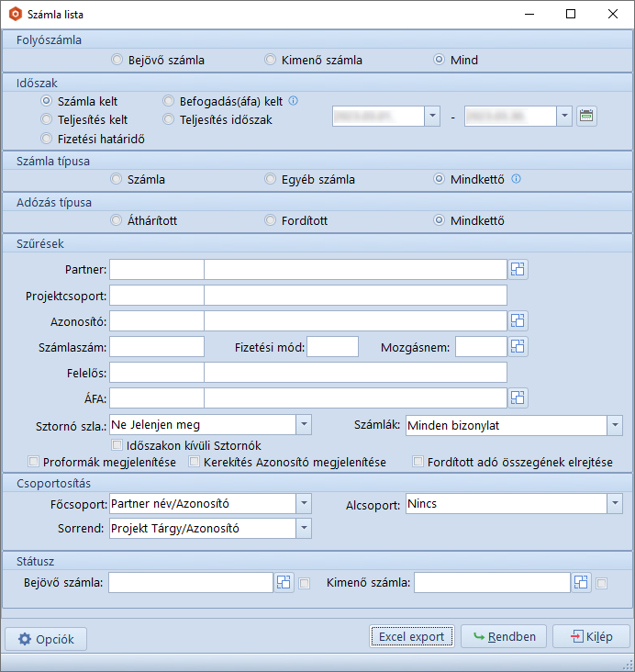Open the Mozgásnem lookup icon
Image resolution: width=635 pixels, height=672 pixels.
coord(518,346)
